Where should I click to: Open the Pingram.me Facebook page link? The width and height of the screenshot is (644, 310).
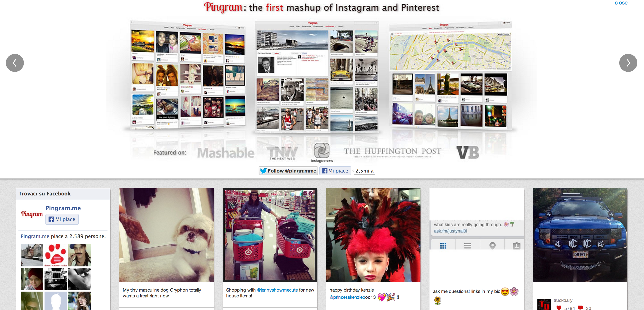click(63, 208)
